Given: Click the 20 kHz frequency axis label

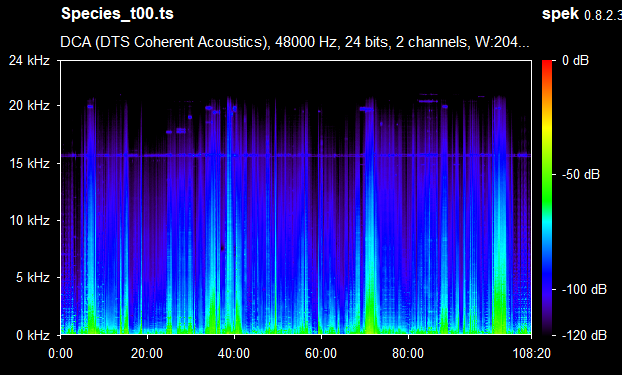Looking at the screenshot, I should coord(29,106).
